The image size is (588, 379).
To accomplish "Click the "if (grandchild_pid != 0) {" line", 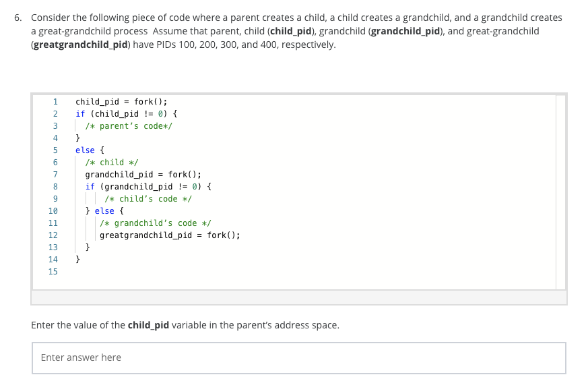I will [x=148, y=187].
